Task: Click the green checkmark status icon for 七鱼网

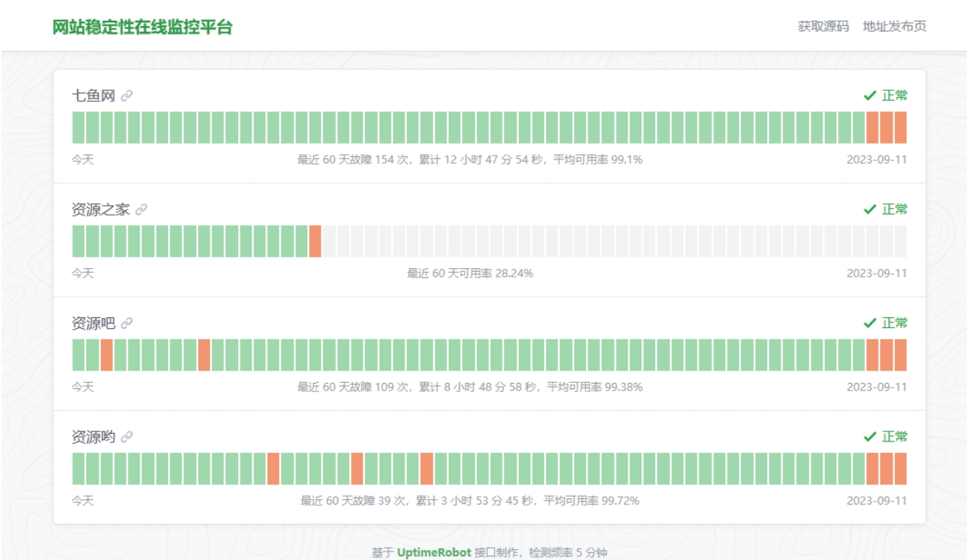Action: pos(870,96)
